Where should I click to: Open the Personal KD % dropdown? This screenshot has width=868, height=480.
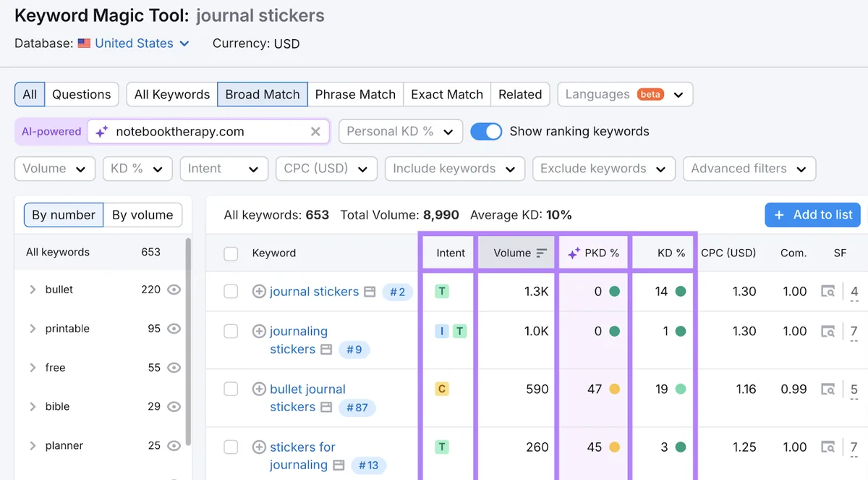pyautogui.click(x=401, y=132)
